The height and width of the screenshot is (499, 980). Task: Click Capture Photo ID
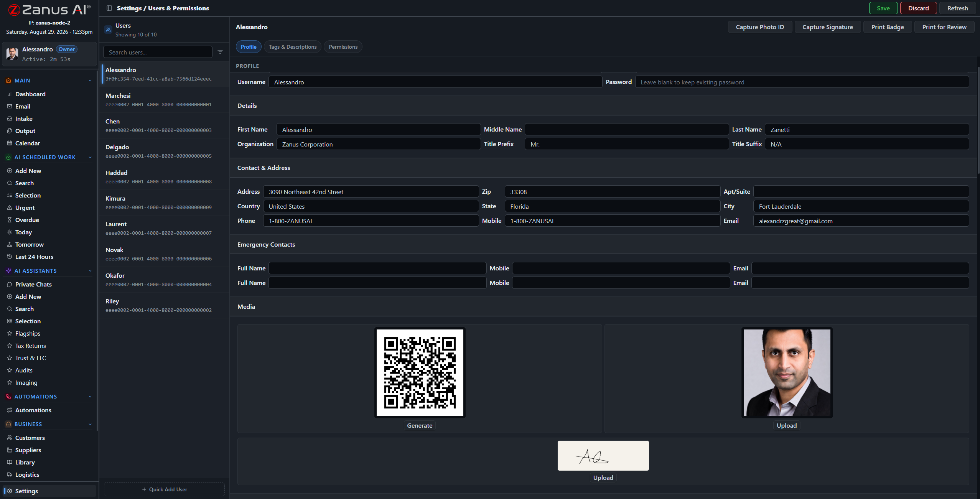[x=760, y=27]
